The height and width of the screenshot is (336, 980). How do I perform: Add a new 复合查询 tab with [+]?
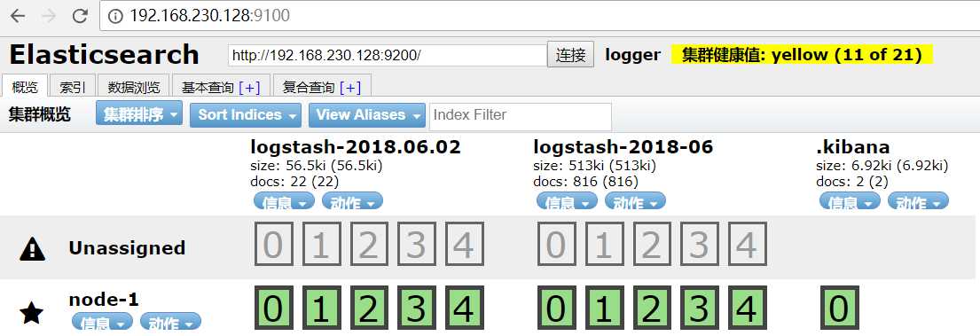[x=350, y=88]
